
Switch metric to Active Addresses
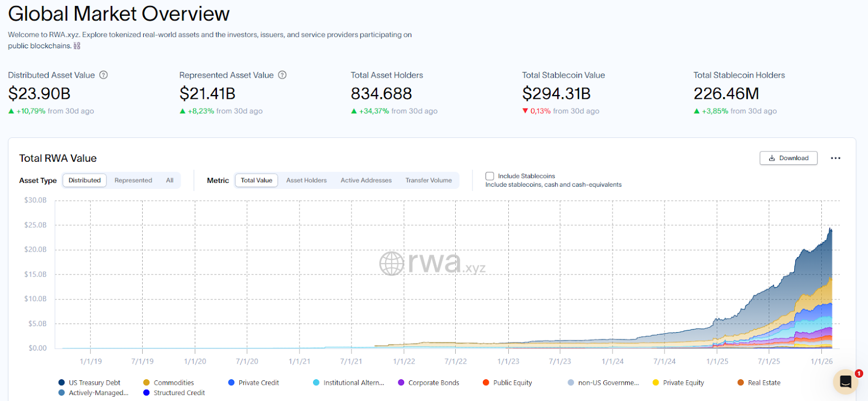point(366,181)
